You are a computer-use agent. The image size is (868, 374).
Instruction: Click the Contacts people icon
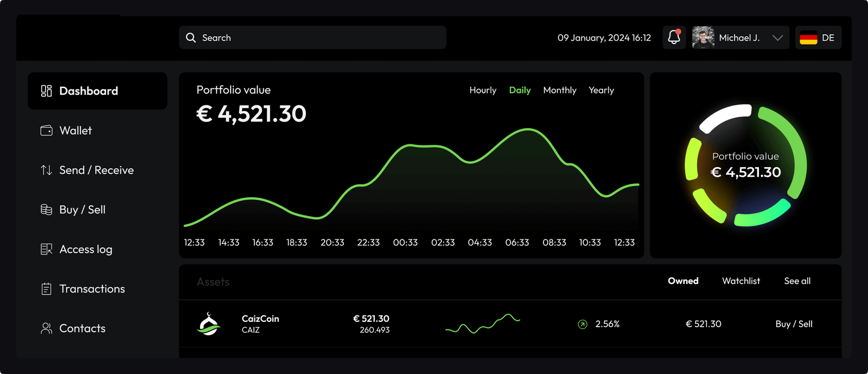[x=47, y=328]
